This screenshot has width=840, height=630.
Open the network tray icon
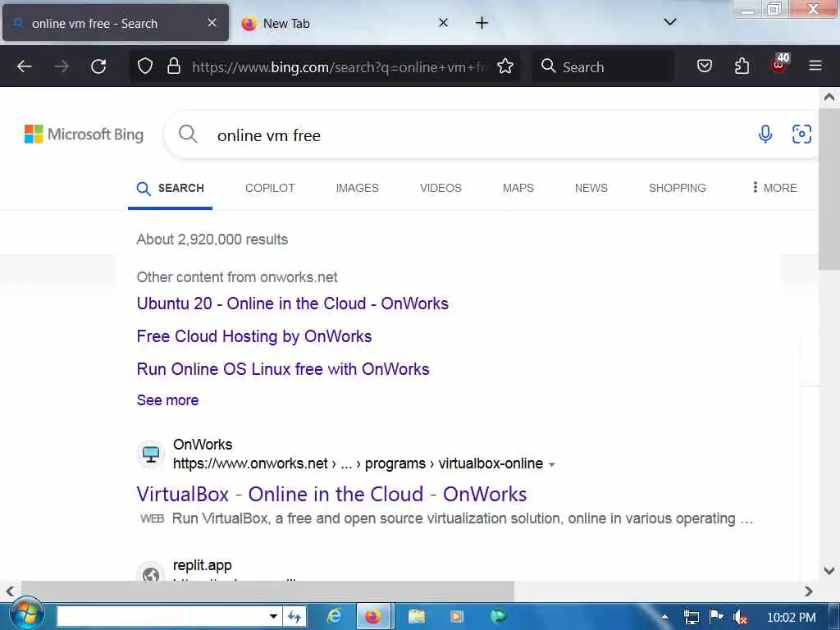coord(691,617)
